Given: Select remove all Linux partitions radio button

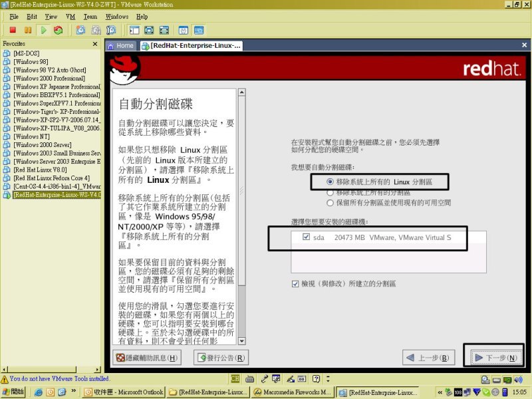Looking at the screenshot, I should click(x=330, y=182).
